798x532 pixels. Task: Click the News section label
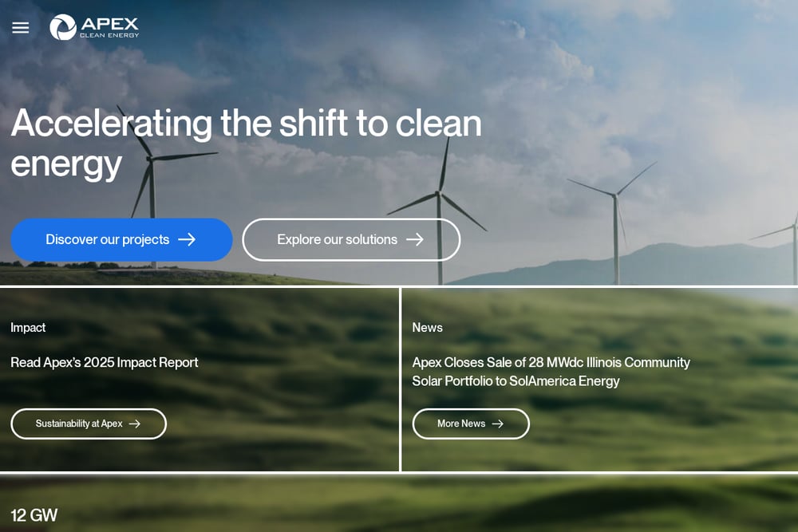pyautogui.click(x=428, y=328)
